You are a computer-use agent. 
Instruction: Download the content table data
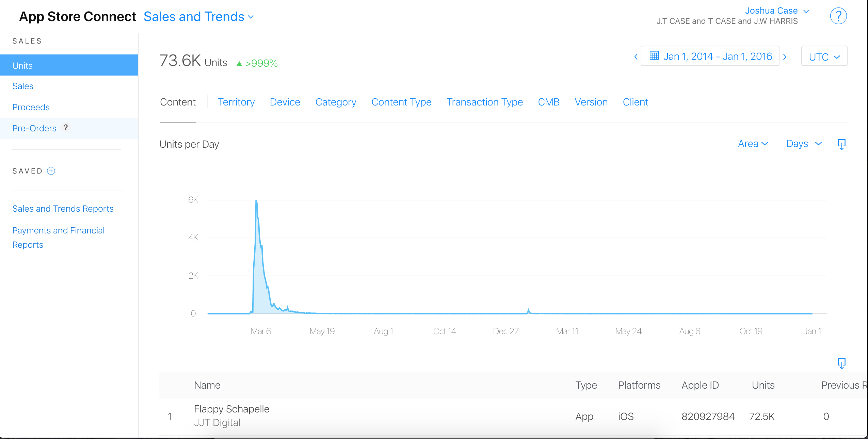tap(841, 363)
